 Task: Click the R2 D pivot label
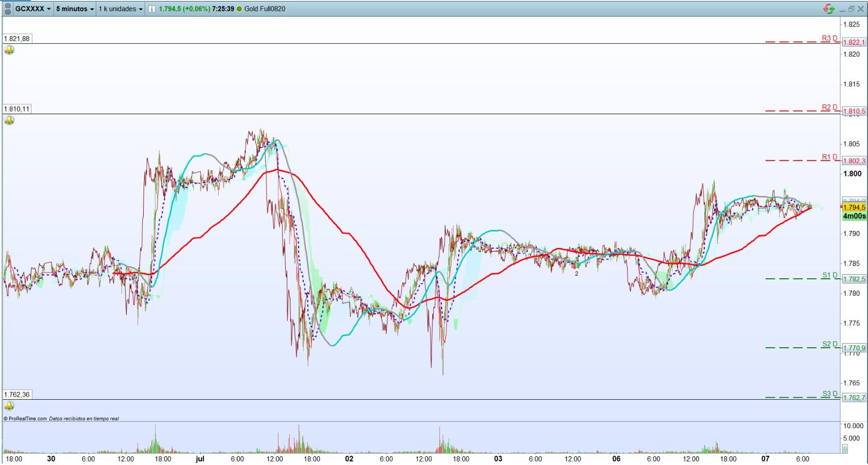tap(829, 108)
